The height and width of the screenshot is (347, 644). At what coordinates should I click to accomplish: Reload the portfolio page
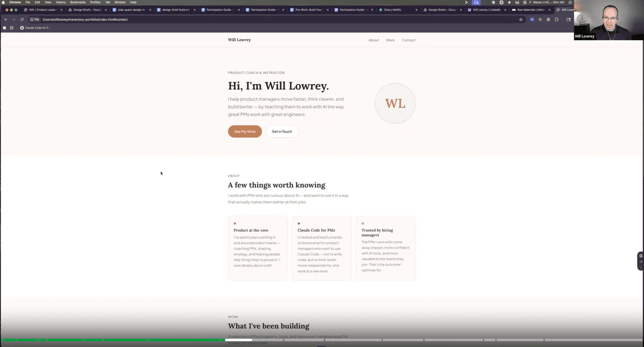pos(22,19)
